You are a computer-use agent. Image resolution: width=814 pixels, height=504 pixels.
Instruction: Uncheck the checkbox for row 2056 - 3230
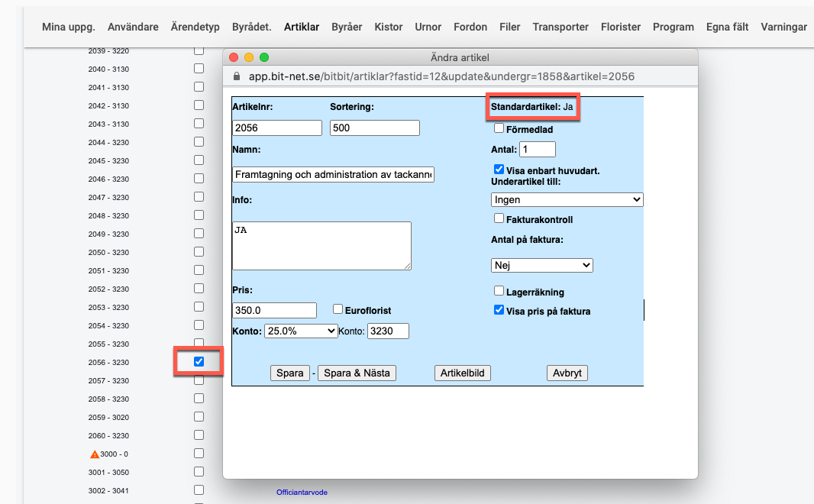click(199, 362)
